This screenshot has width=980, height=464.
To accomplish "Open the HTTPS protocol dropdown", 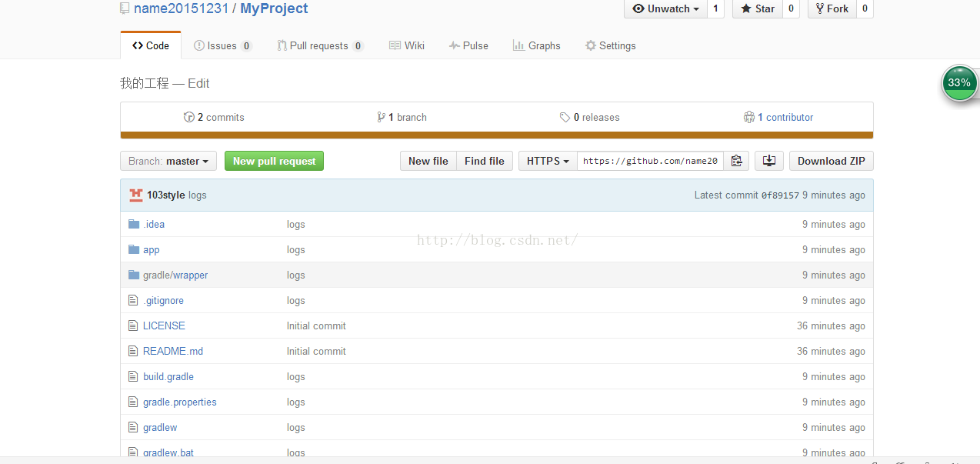I will (x=548, y=161).
